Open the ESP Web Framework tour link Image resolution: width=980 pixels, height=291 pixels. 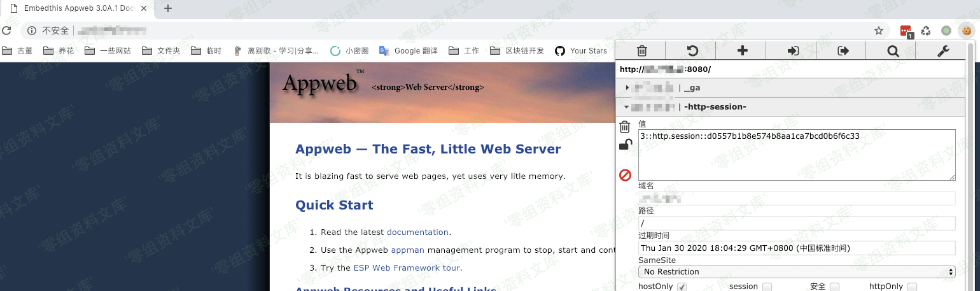tap(406, 268)
